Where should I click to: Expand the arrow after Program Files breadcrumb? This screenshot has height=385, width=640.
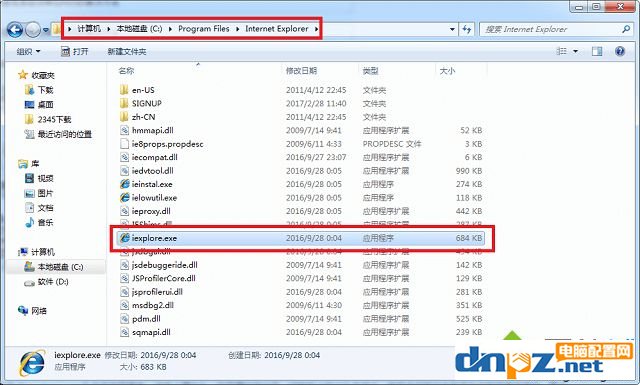[x=237, y=29]
